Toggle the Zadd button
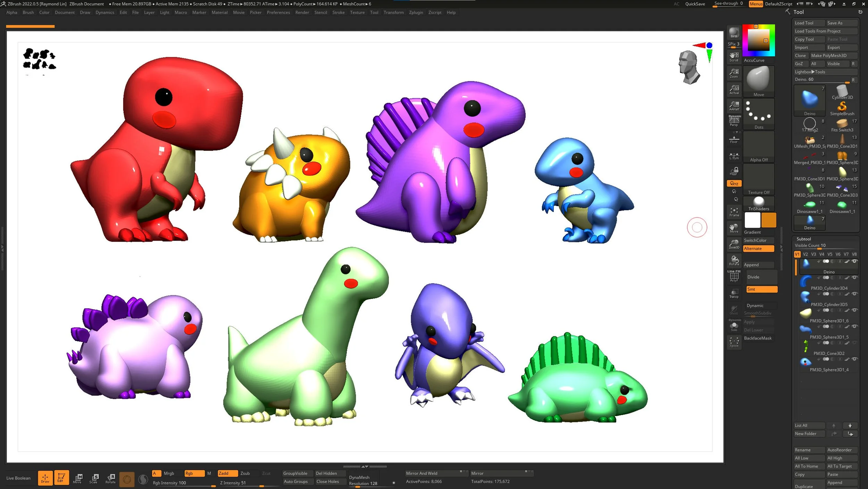Image resolution: width=868 pixels, height=489 pixels. 227,473
